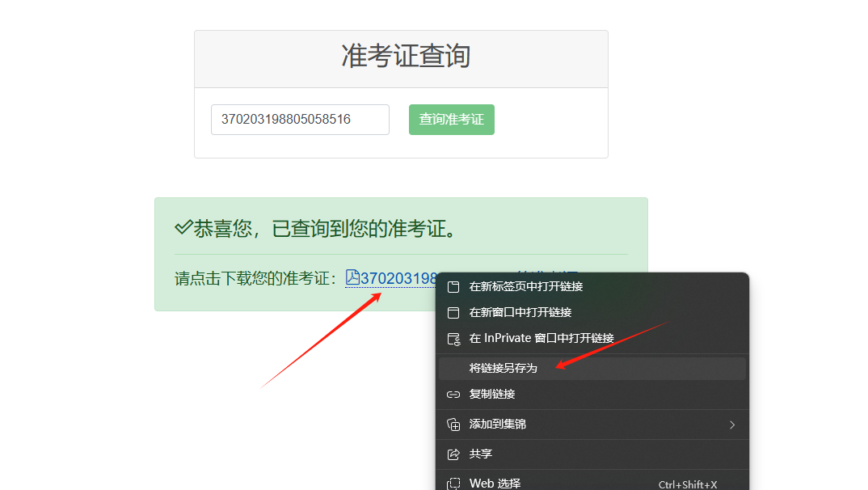Click the 请点击下载您的准考证 label text
The width and height of the screenshot is (868, 490).
click(x=255, y=278)
